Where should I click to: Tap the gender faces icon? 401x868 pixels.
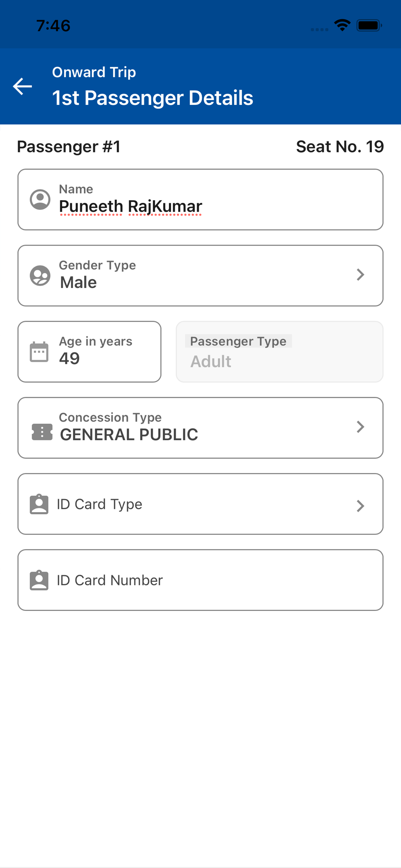tap(40, 276)
